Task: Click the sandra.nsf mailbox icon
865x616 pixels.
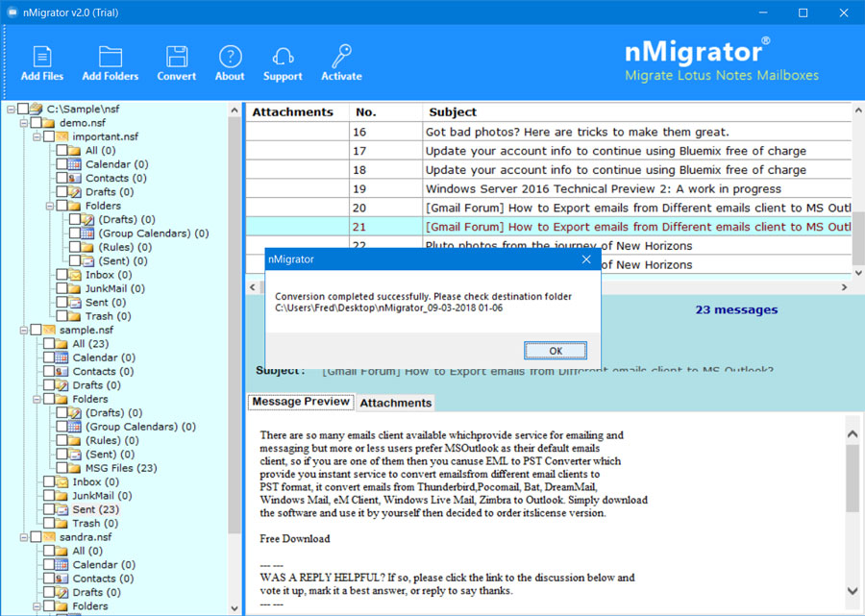Action: (x=49, y=536)
